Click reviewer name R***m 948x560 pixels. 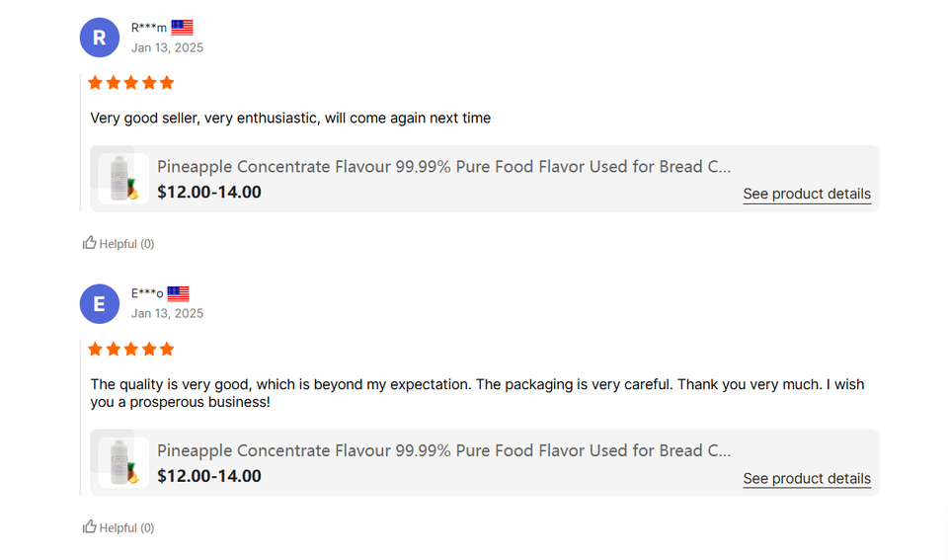149,28
